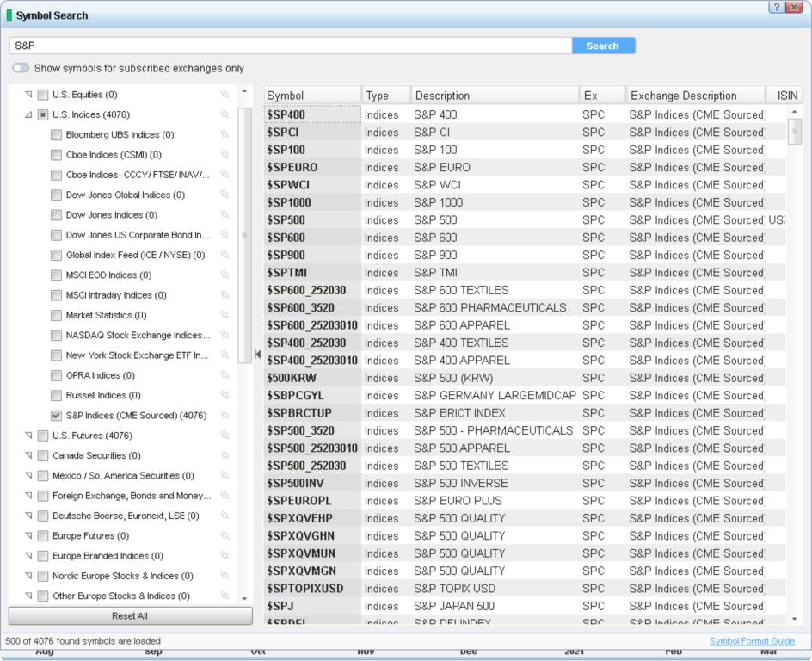Expand the U.S. Futures tree node
The image size is (812, 661).
pyautogui.click(x=29, y=436)
